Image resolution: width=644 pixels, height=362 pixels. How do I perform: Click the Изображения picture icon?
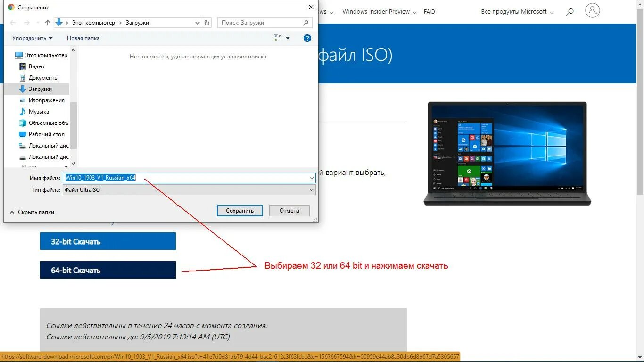point(23,100)
